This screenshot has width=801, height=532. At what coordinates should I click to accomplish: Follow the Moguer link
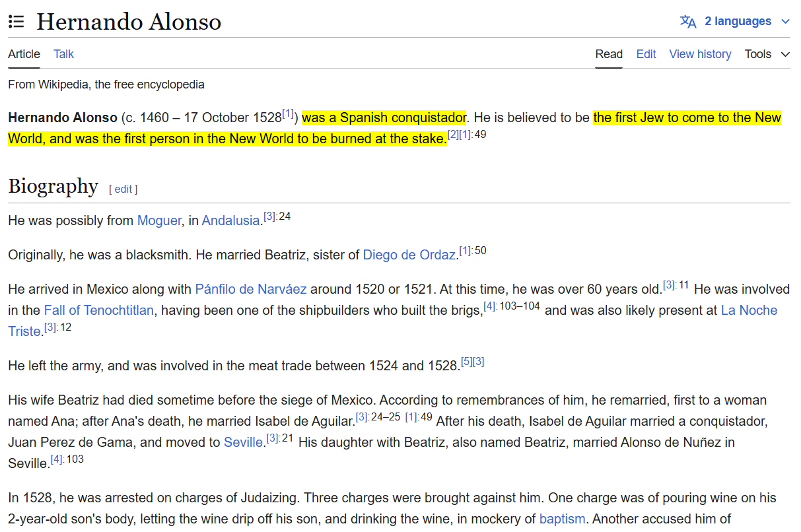coord(158,220)
